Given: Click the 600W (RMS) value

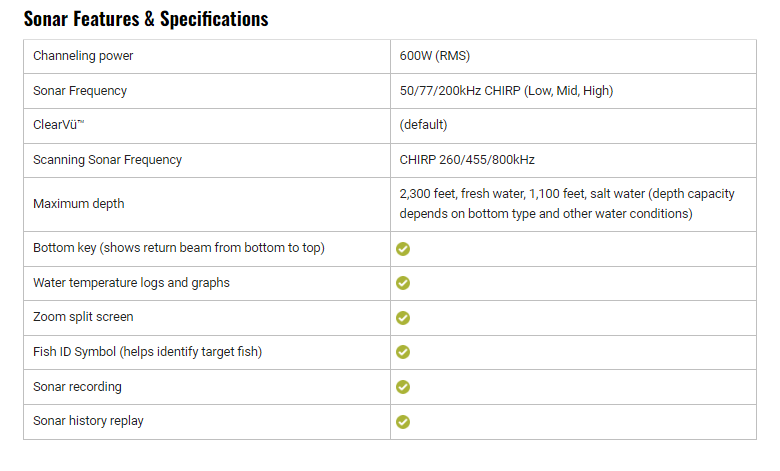Looking at the screenshot, I should coord(435,56).
